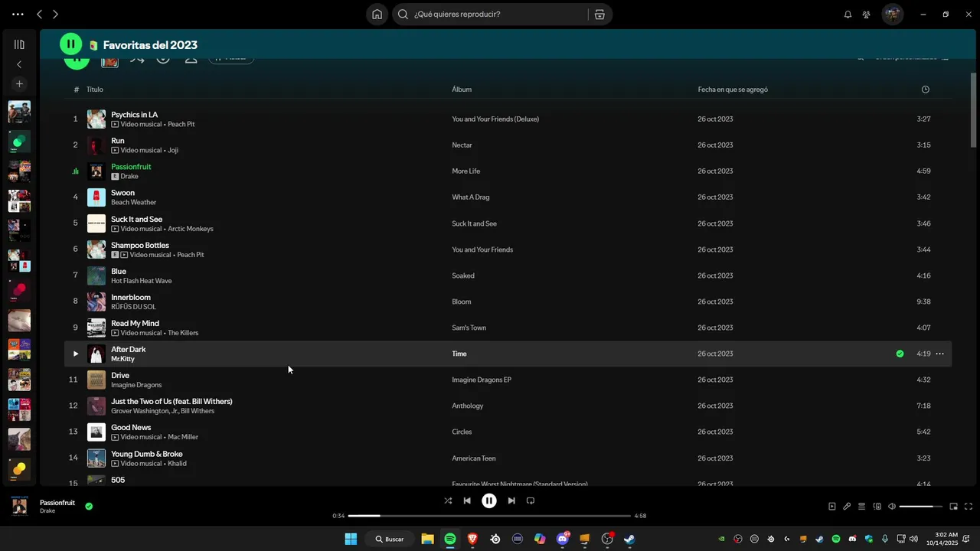Viewport: 980px width, 551px height.
Task: Open the three-dot app menu
Action: [x=18, y=14]
